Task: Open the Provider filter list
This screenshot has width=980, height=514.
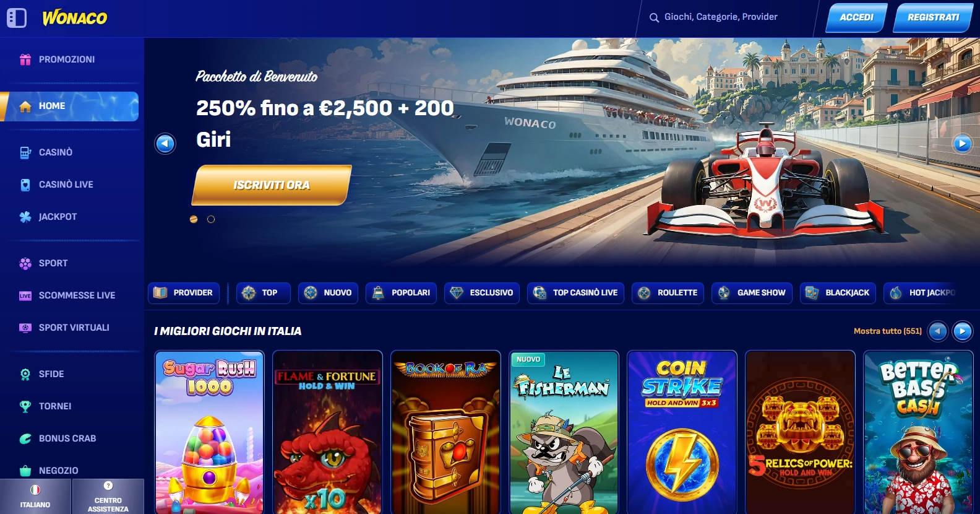Action: (184, 293)
